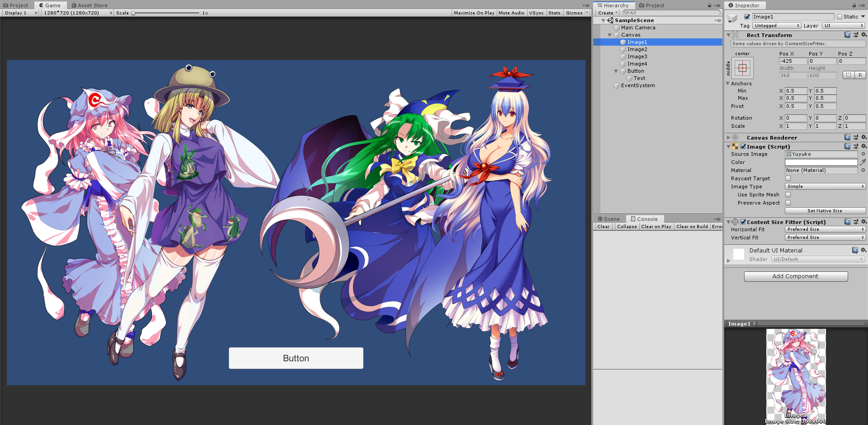Click the Clear button in Console
The width and height of the screenshot is (868, 425).
coord(603,227)
